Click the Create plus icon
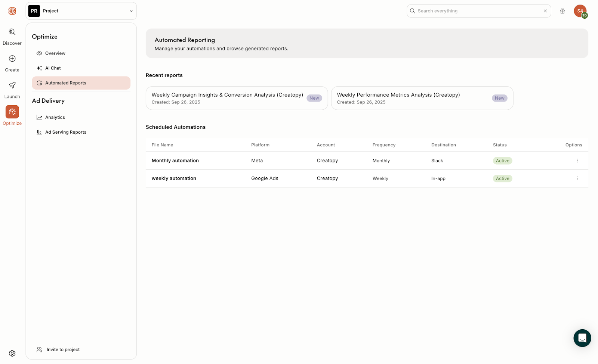598x364 pixels. click(x=12, y=59)
